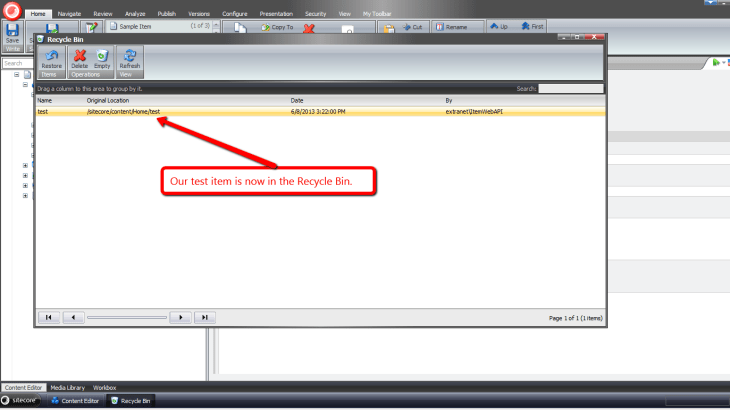730x410 pixels.
Task: Sort by the Date column header
Action: point(297,101)
